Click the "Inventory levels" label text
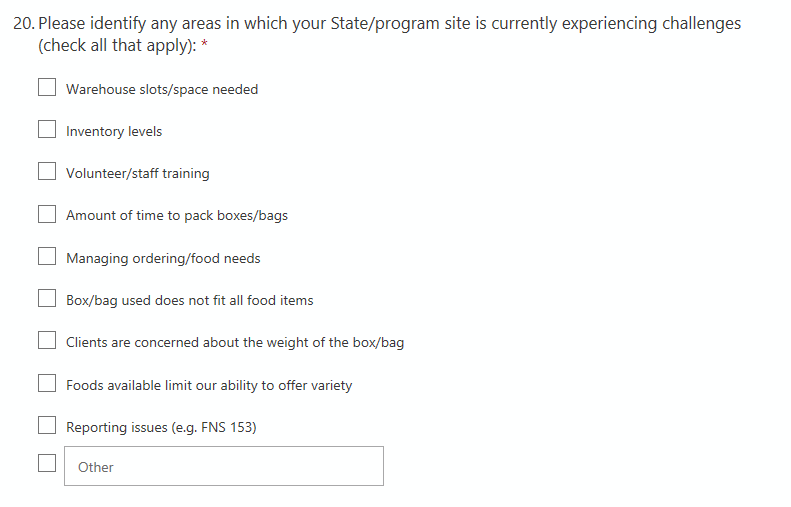The width and height of the screenshot is (791, 507). [x=114, y=131]
